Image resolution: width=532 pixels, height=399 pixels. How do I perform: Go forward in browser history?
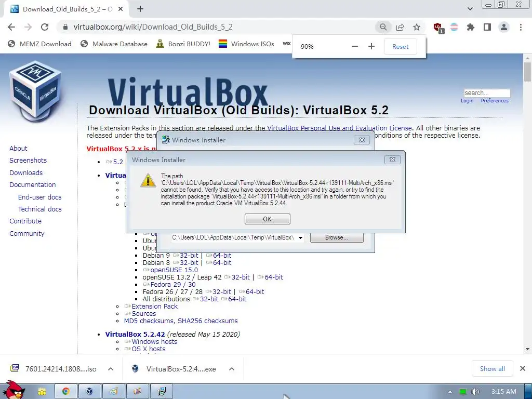click(x=28, y=27)
